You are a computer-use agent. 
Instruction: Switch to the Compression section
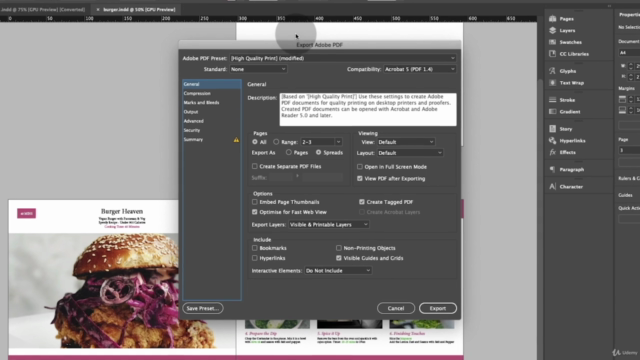click(x=212, y=93)
